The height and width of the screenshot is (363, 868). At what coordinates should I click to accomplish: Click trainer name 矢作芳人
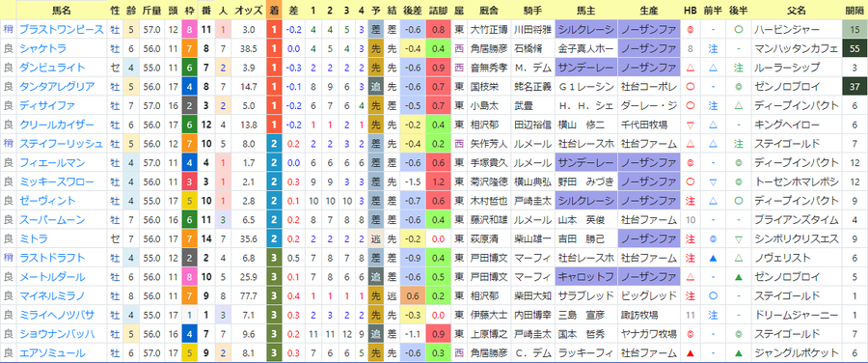tap(488, 144)
